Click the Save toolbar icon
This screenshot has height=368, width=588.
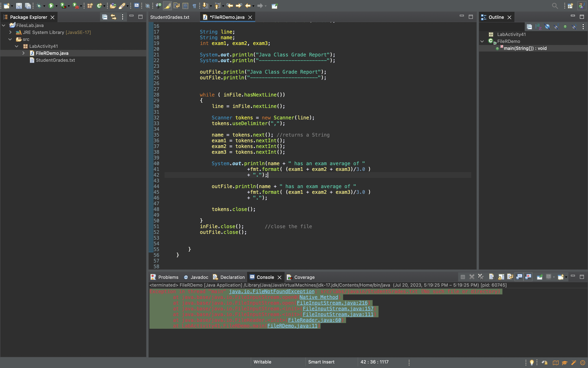19,6
